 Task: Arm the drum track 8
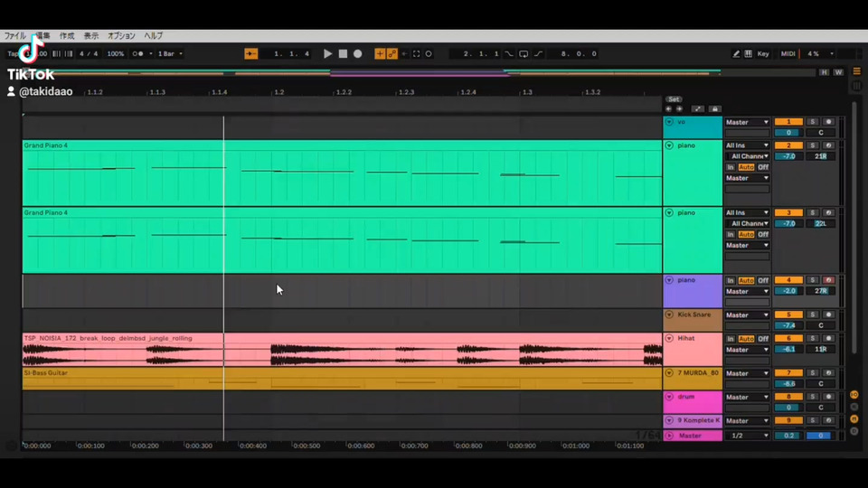tap(828, 397)
